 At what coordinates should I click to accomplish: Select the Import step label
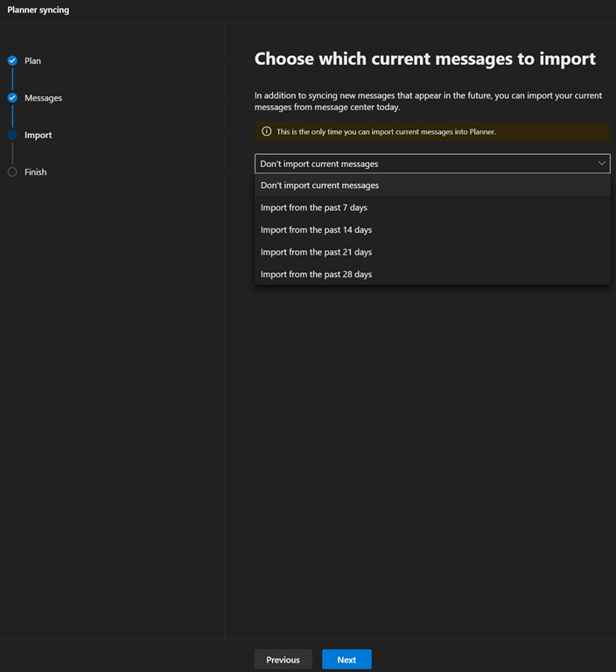tap(38, 135)
